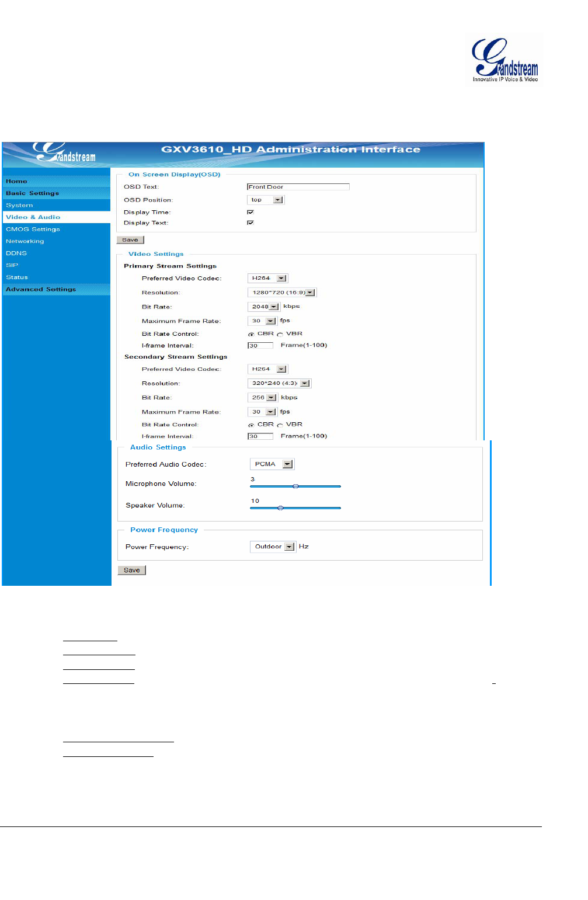Click the OSD Text input field

298,187
